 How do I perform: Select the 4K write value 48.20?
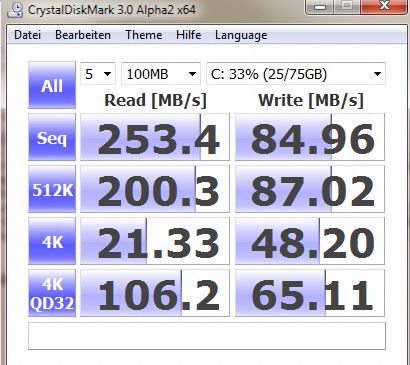[310, 241]
